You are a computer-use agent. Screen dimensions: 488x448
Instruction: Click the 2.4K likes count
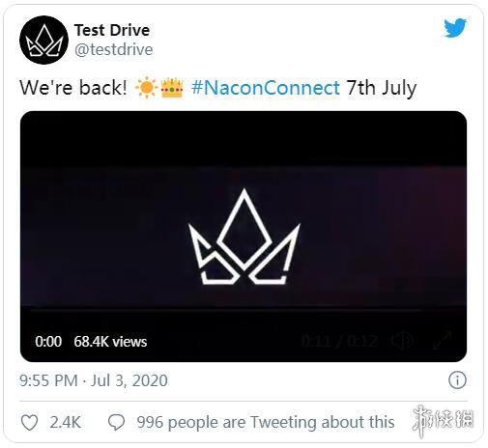click(65, 422)
